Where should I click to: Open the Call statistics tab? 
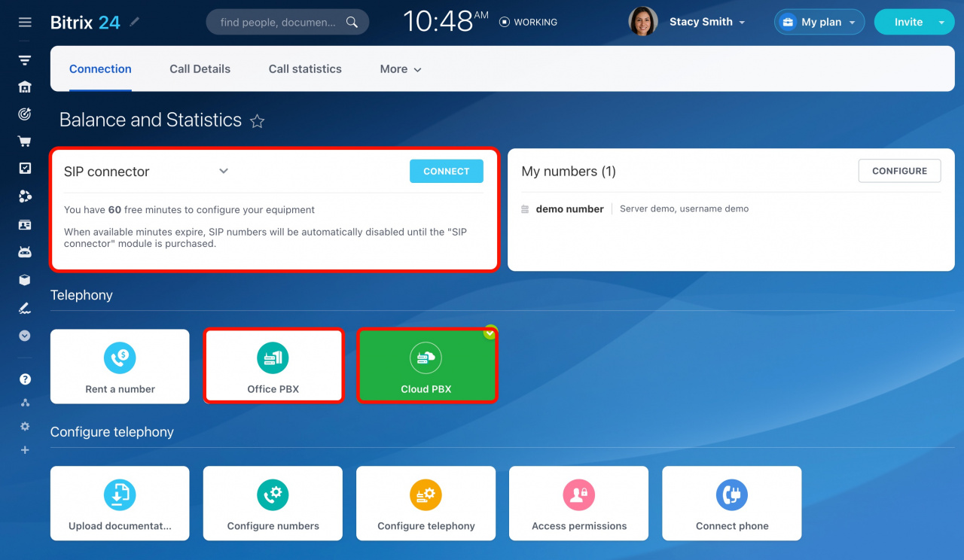click(x=304, y=68)
